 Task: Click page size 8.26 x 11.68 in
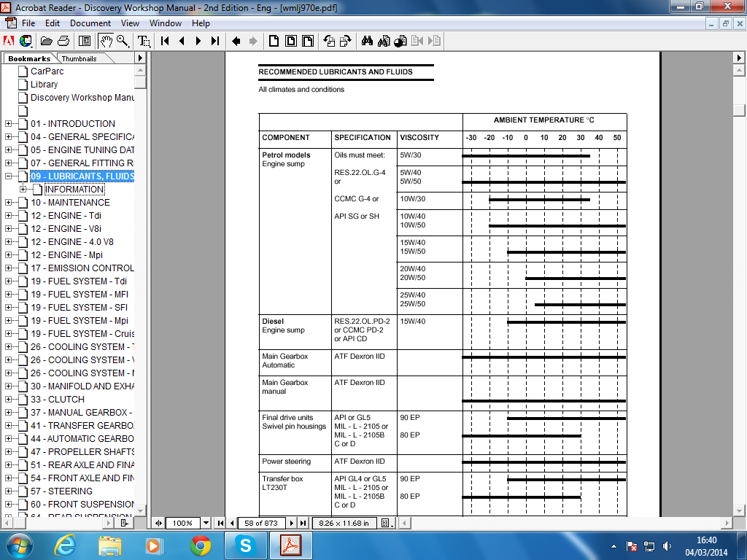coord(344,523)
